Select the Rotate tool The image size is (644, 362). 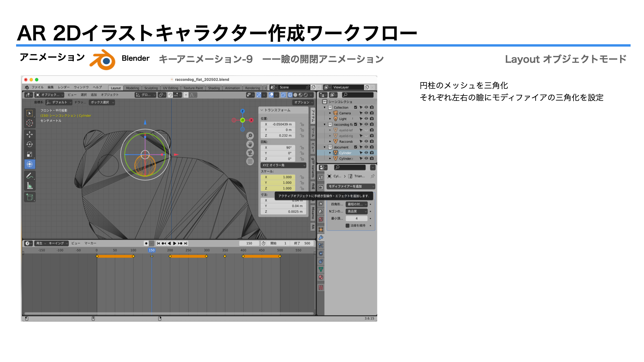coord(30,144)
